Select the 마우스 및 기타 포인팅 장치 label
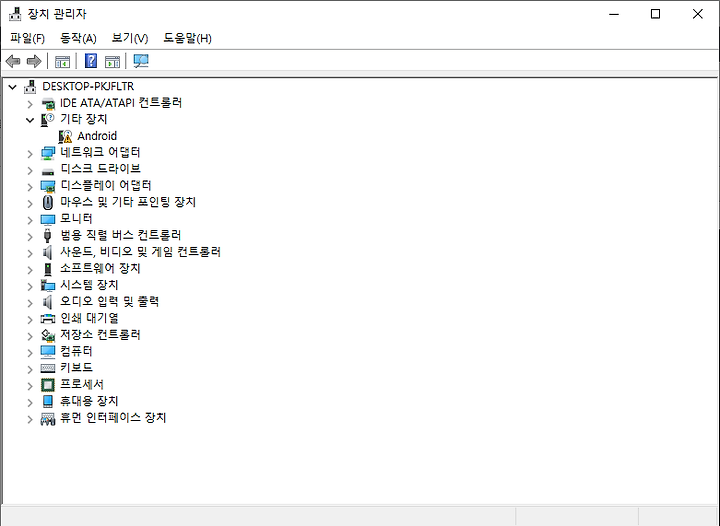The image size is (720, 526). click(128, 202)
